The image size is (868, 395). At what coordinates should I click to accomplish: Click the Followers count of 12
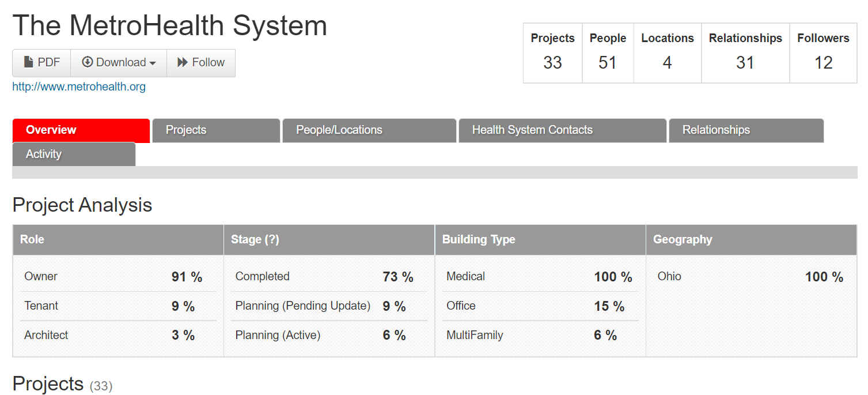point(823,63)
